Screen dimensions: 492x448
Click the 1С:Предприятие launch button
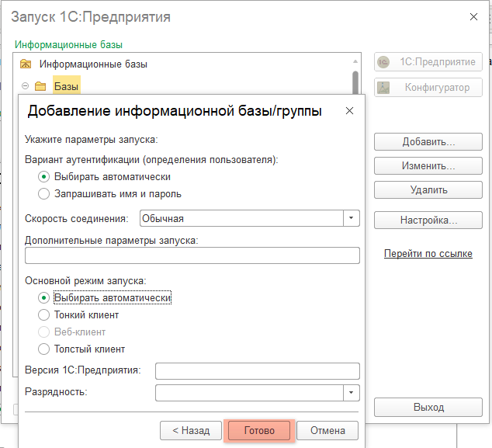click(428, 62)
